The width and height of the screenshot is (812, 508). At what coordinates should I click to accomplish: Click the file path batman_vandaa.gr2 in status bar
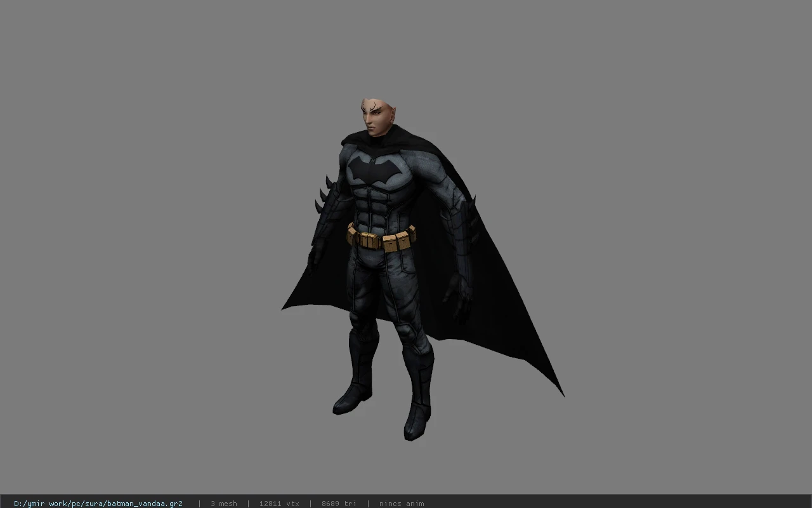(98, 504)
